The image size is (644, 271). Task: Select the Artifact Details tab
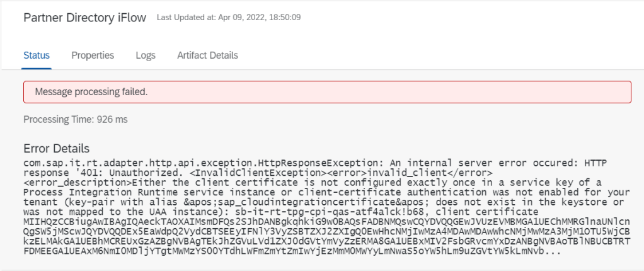point(207,55)
